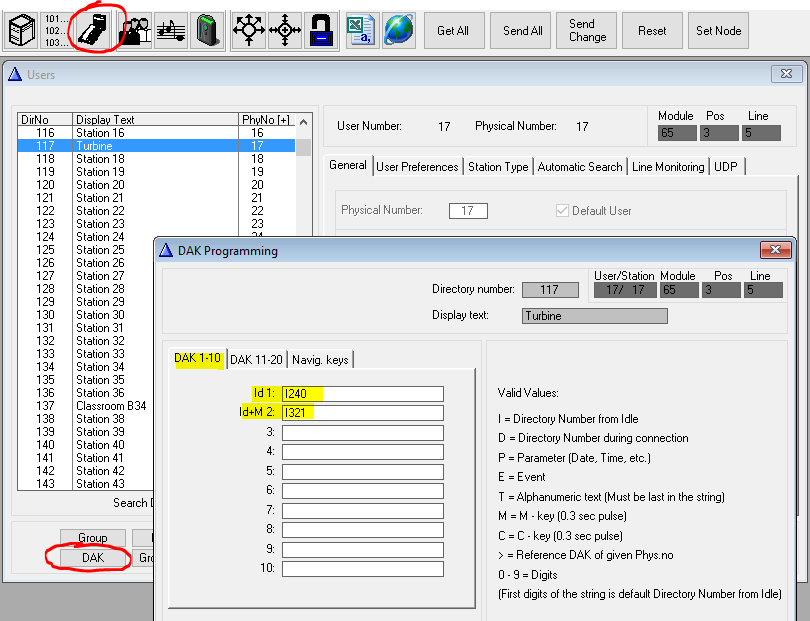Click the Get All button

click(x=453, y=31)
